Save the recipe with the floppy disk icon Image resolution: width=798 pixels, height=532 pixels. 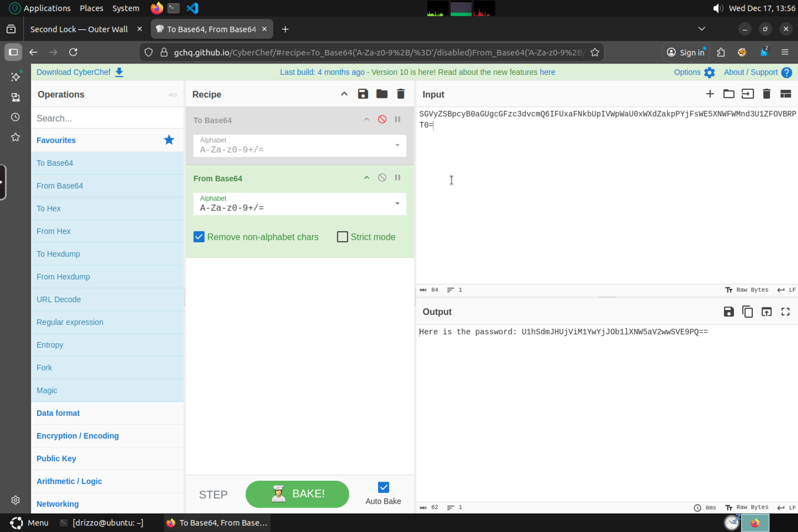point(363,94)
